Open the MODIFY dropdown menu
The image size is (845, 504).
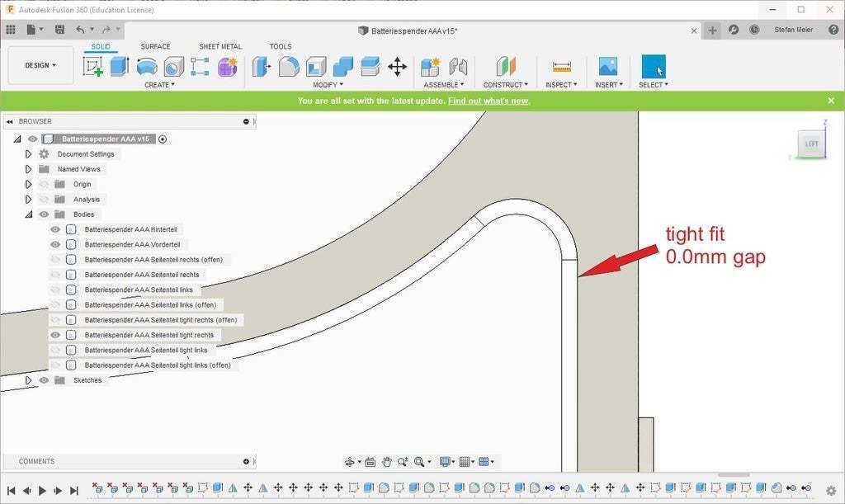click(328, 85)
